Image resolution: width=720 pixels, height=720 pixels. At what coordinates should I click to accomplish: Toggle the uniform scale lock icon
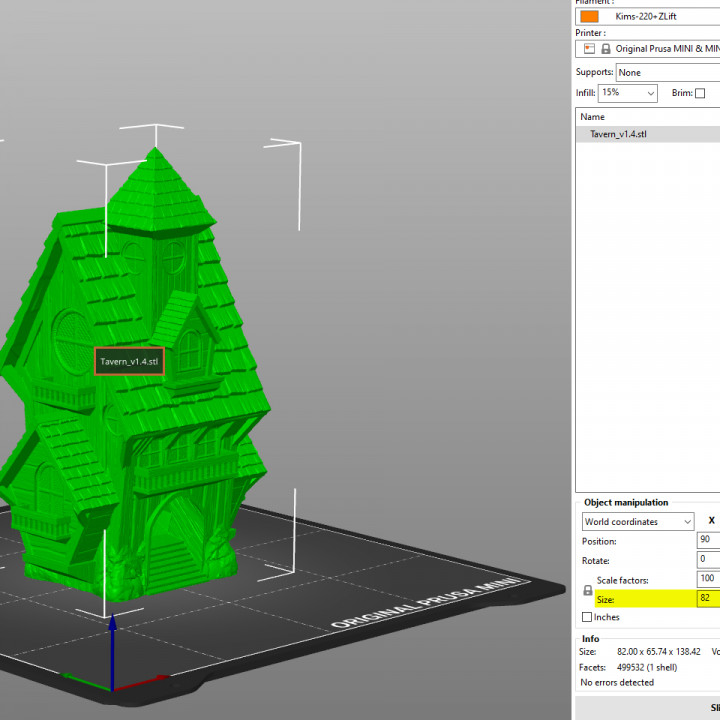[587, 590]
